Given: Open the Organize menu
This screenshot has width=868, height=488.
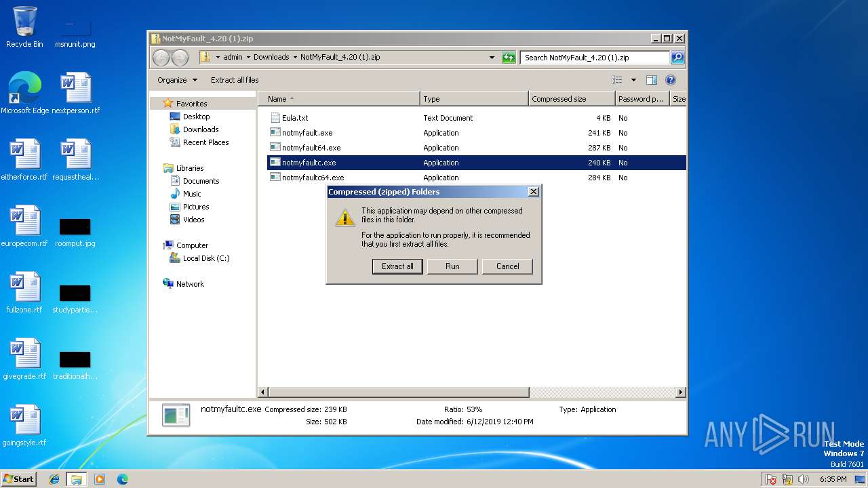Looking at the screenshot, I should click(177, 80).
